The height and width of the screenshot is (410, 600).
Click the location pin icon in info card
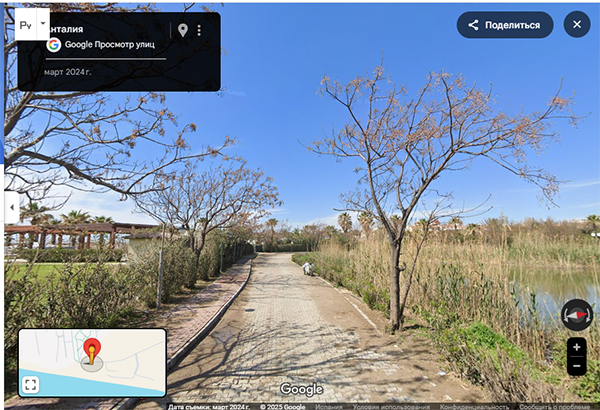[183, 30]
